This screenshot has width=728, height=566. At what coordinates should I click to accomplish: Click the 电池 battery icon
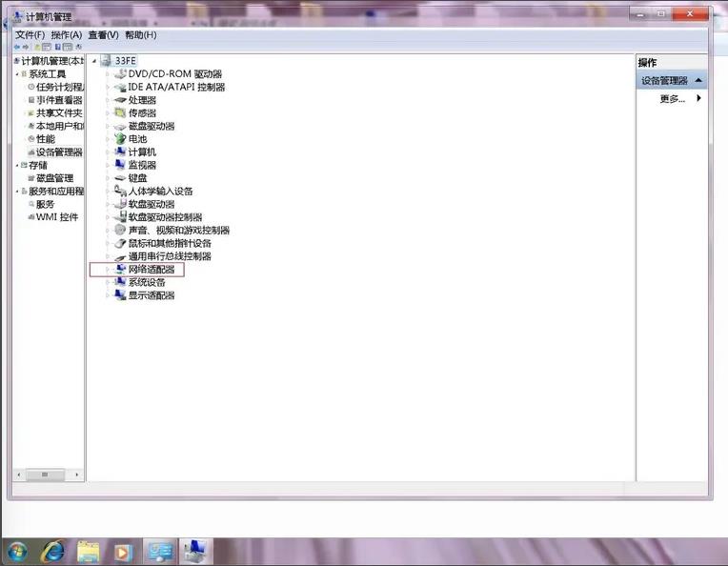click(x=120, y=139)
